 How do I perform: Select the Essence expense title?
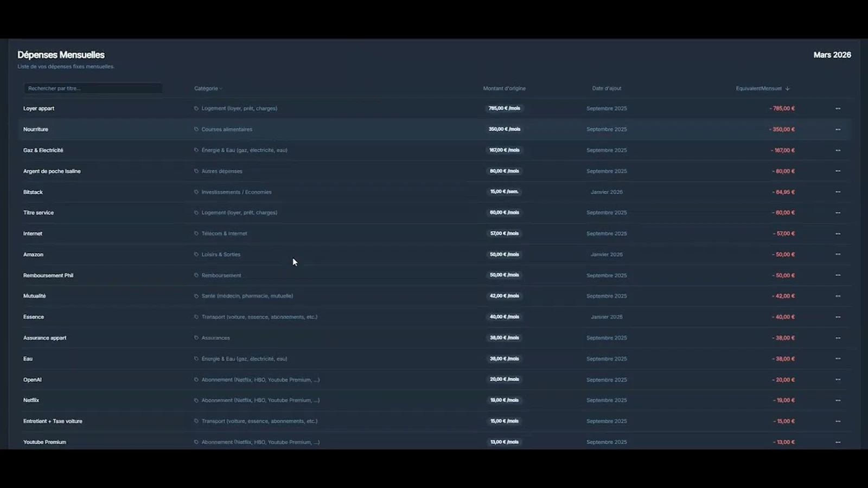click(34, 317)
